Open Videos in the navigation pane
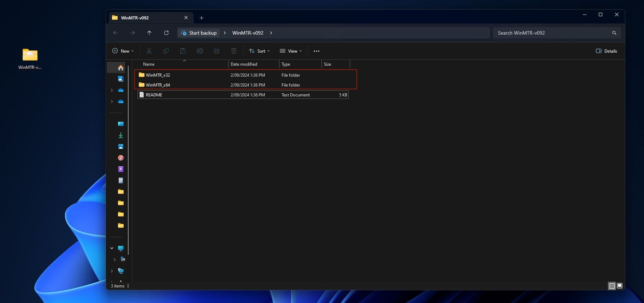 pyautogui.click(x=121, y=169)
